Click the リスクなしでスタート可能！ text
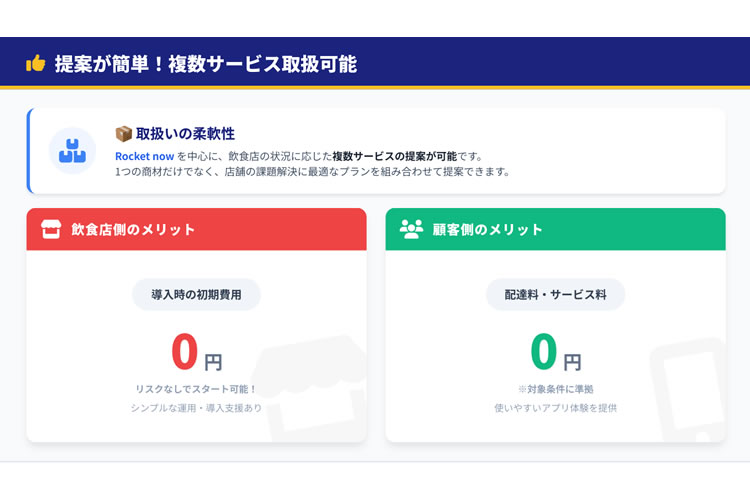750x500 pixels. click(196, 388)
